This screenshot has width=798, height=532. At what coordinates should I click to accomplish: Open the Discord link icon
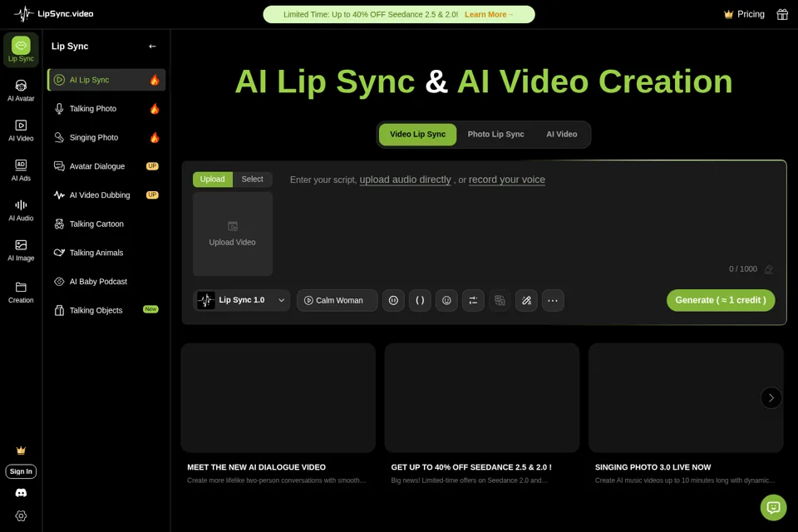pos(21,493)
